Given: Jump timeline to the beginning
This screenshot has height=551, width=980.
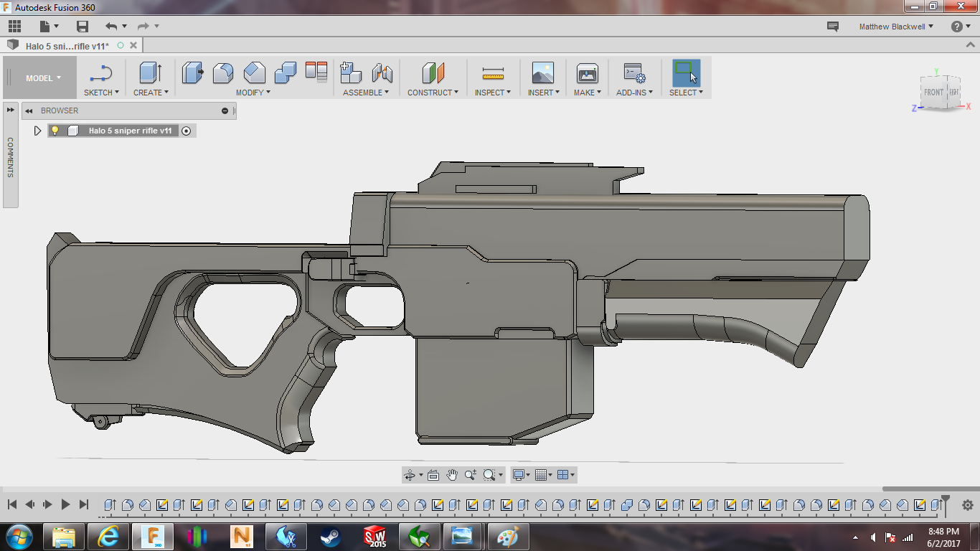Looking at the screenshot, I should click(x=12, y=504).
